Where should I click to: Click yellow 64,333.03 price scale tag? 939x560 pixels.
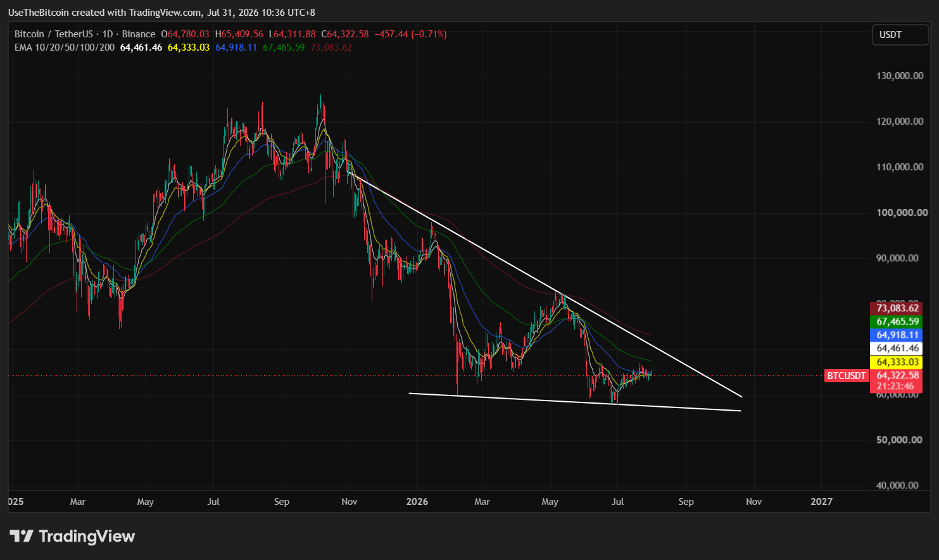[x=897, y=362]
